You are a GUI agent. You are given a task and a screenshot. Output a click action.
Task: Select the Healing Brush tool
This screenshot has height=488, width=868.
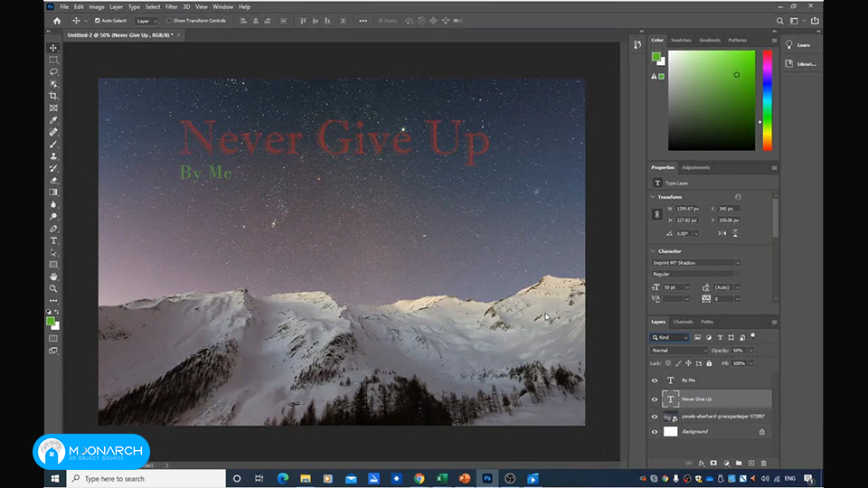(53, 132)
